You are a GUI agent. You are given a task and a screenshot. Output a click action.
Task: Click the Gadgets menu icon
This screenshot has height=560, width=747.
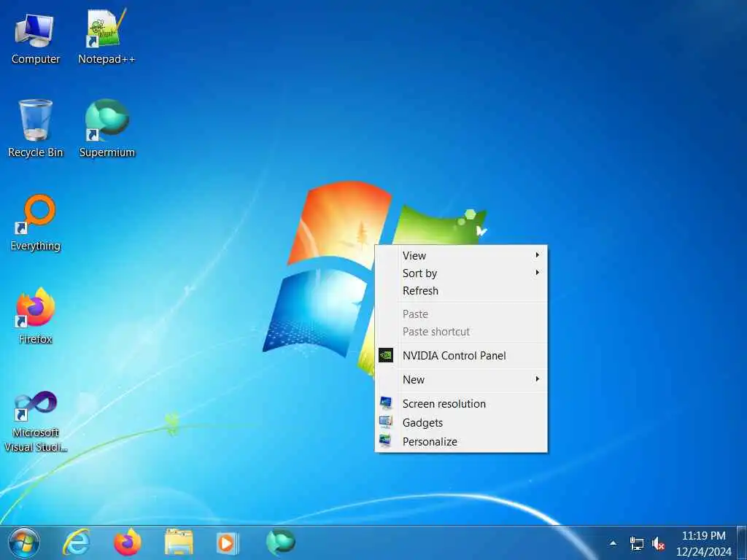click(x=386, y=422)
